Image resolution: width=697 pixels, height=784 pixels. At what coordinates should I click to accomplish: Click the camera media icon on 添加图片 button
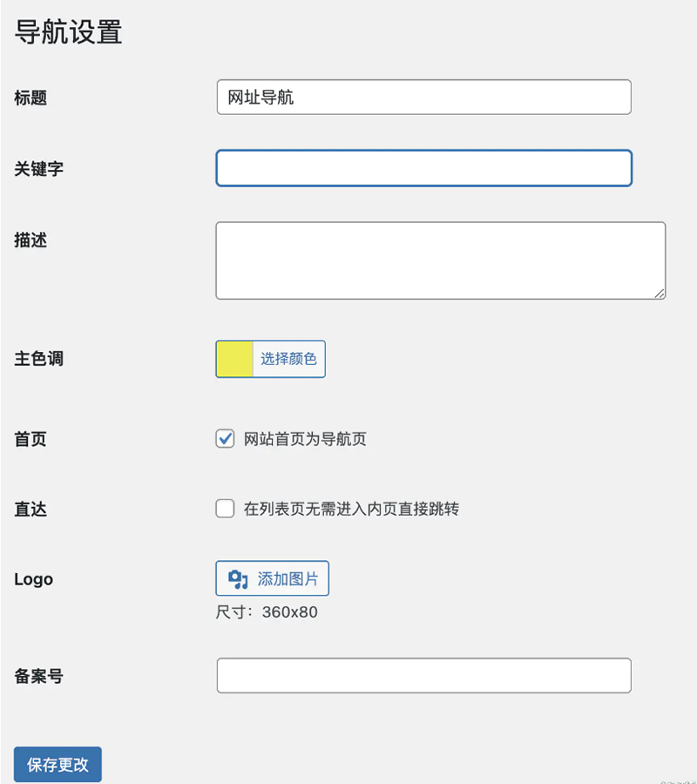click(240, 578)
